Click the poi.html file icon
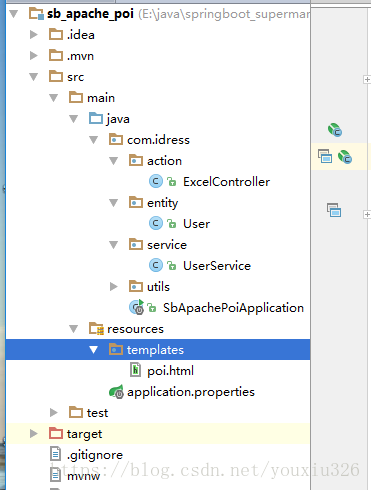371x490 pixels. [135, 370]
